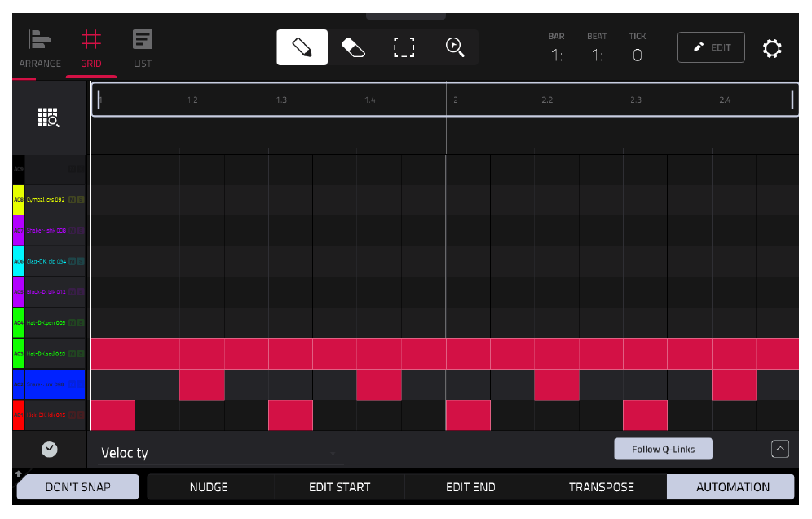Screen dimensions: 812x519
Task: Expand the velocity lane with the up chevron
Action: click(780, 449)
